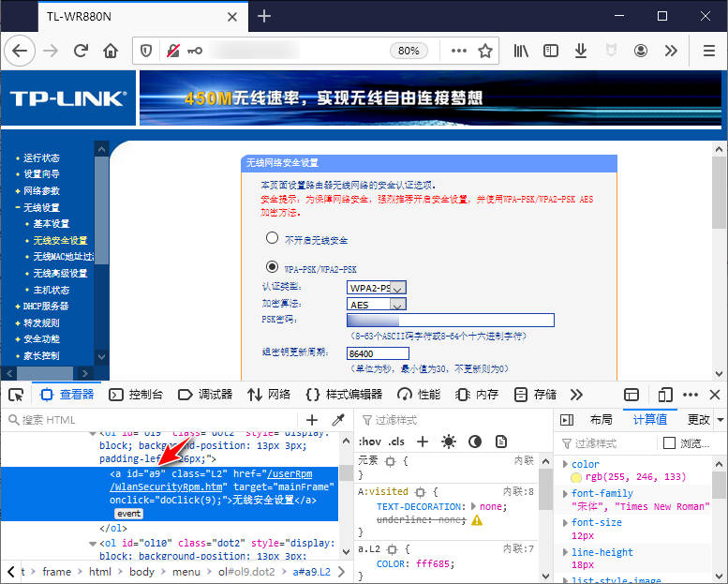Add a new CSS rule
728x584 pixels.
coord(423,442)
